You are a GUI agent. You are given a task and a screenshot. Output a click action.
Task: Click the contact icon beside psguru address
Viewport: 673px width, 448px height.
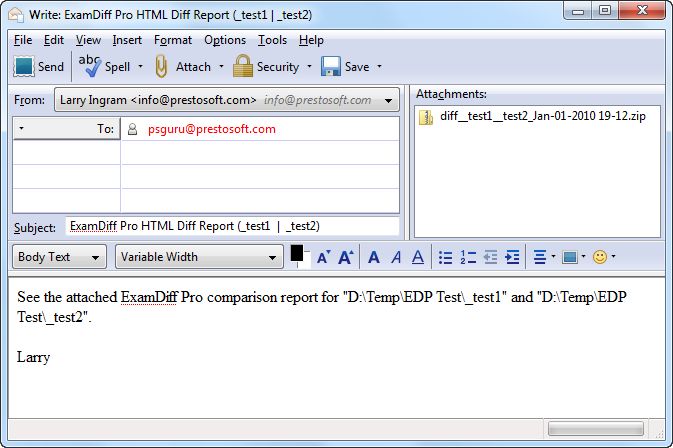tap(133, 129)
